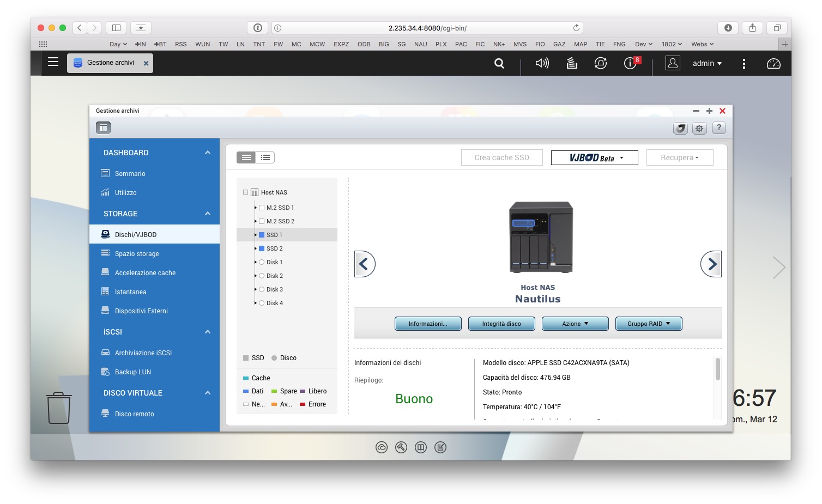Click the utility tools icon at desktop bottom

pyautogui.click(x=401, y=447)
